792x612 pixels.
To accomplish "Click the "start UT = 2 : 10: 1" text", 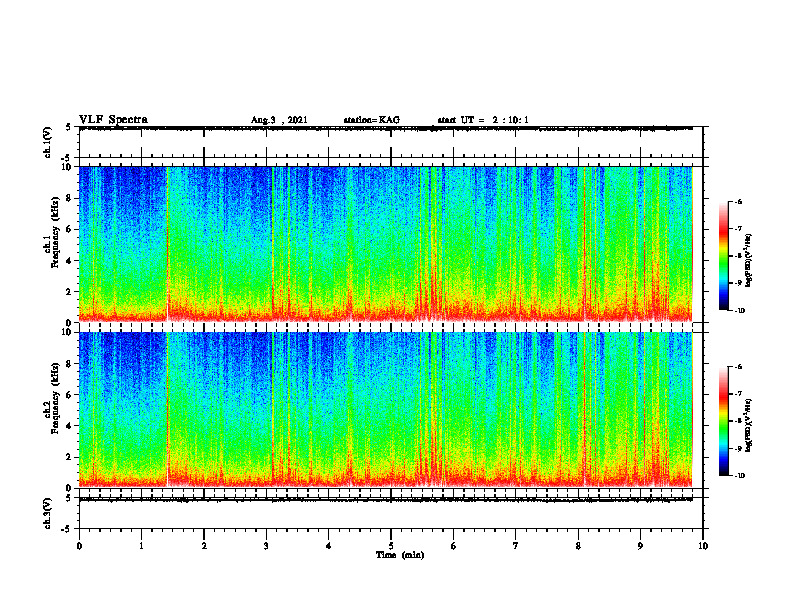I will point(483,120).
